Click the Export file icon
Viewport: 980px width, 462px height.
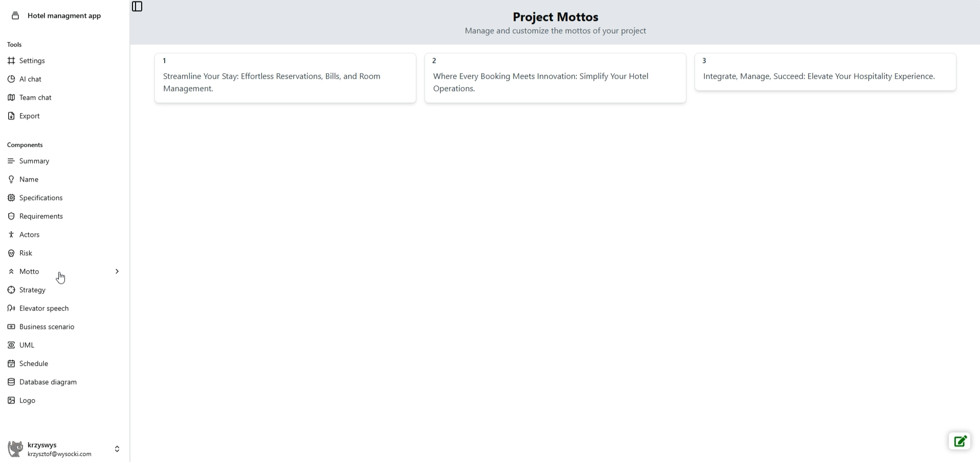[x=11, y=116]
